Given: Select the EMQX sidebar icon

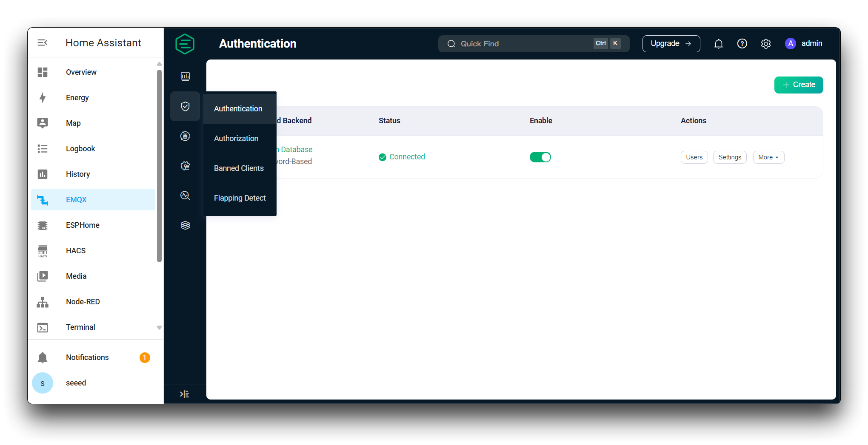Looking at the screenshot, I should click(x=43, y=200).
